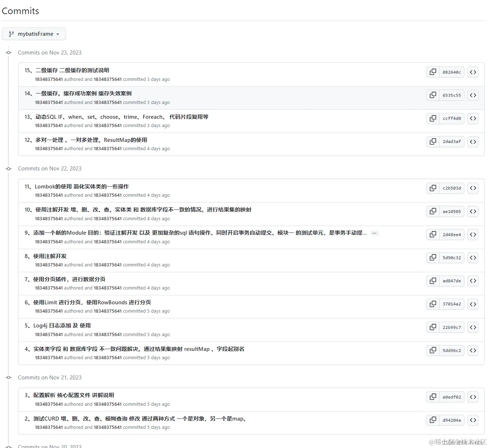This screenshot has width=489, height=448.
Task: Open commit titled 13、动态SQL IF
Action: (116, 117)
